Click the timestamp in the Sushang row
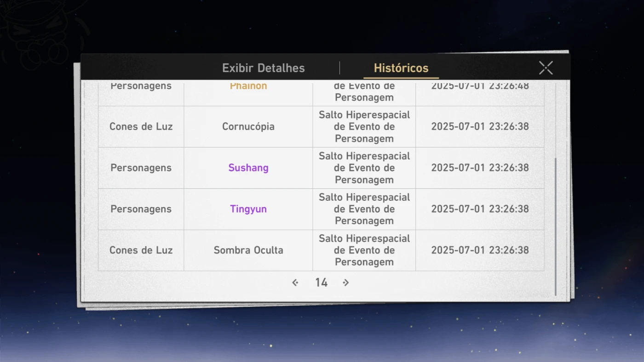Image resolution: width=644 pixels, height=362 pixels. pos(480,168)
